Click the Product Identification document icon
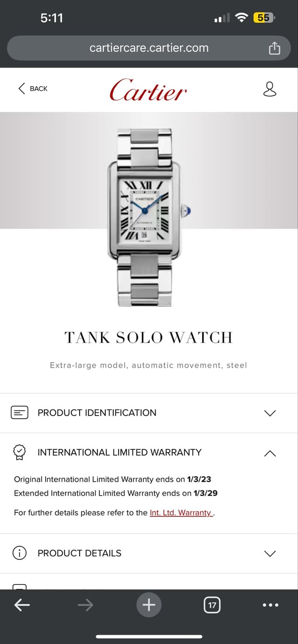Screen dimensions: 298x644 [x=20, y=412]
